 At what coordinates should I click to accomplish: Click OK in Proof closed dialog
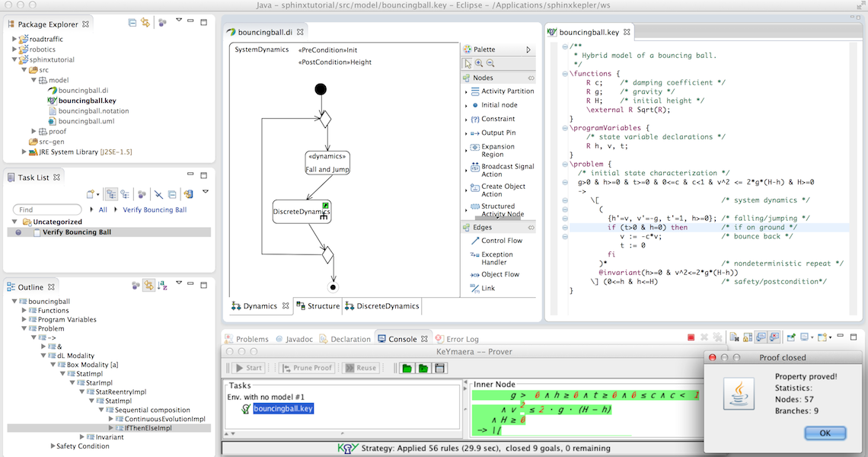pyautogui.click(x=825, y=433)
